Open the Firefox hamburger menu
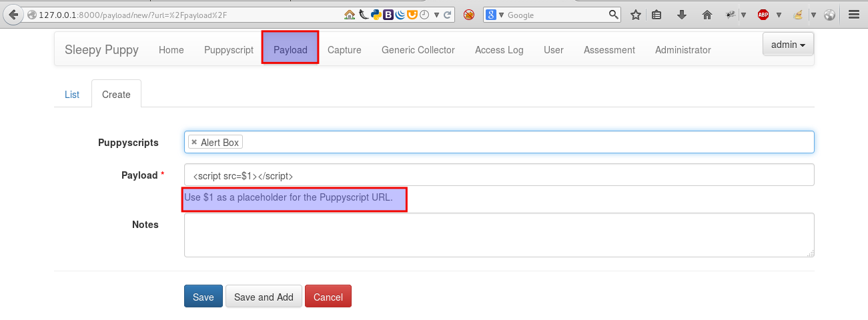This screenshot has height=320, width=868. click(x=853, y=14)
